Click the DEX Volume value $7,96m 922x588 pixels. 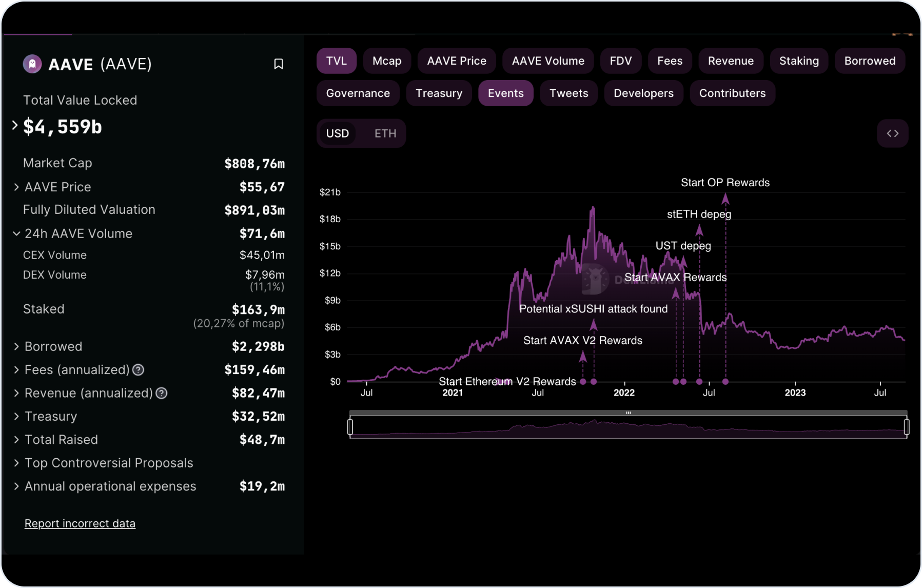tap(265, 275)
